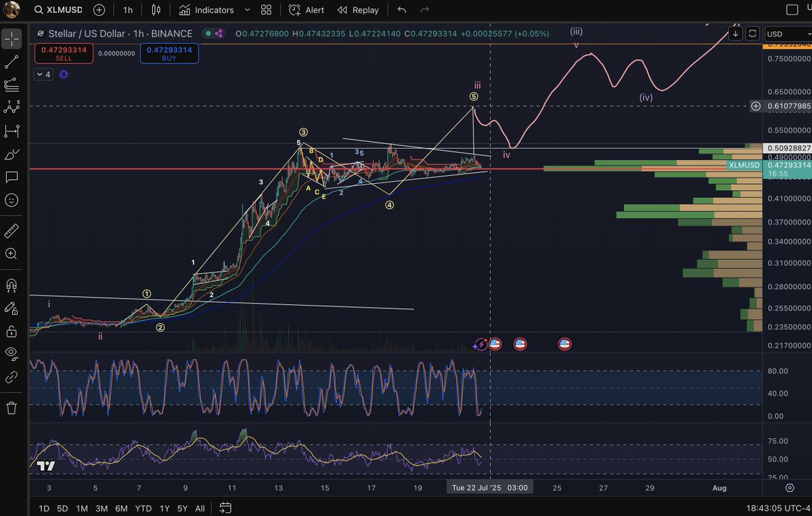Screen dimensions: 812x516
Task: Select the crosshair cursor tool
Action: coord(12,39)
